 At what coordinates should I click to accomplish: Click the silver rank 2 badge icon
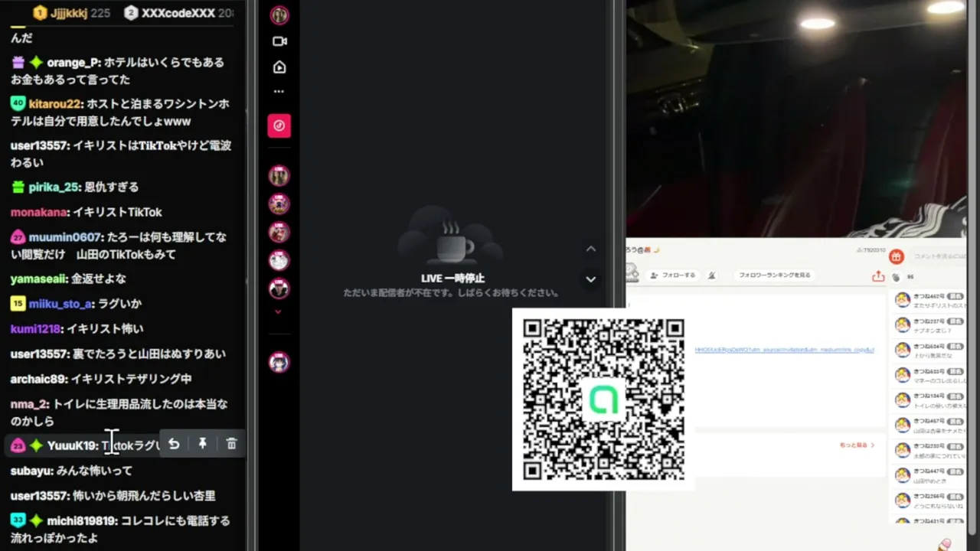[x=131, y=13]
